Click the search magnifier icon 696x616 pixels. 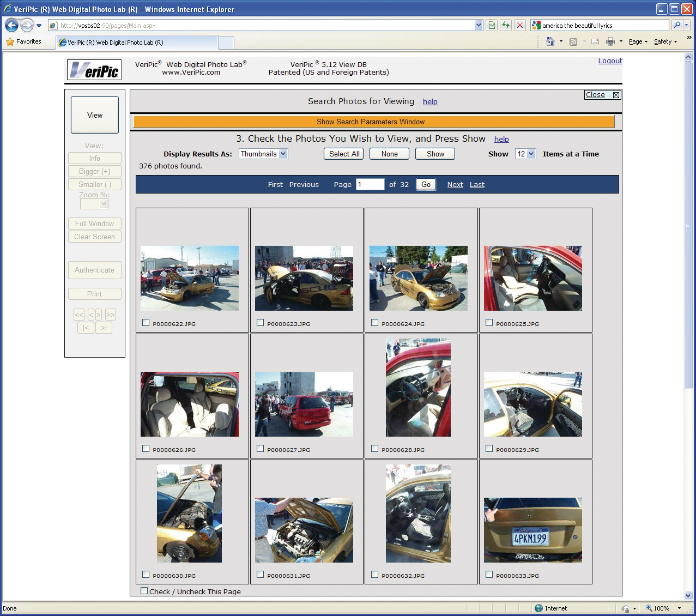[x=676, y=25]
